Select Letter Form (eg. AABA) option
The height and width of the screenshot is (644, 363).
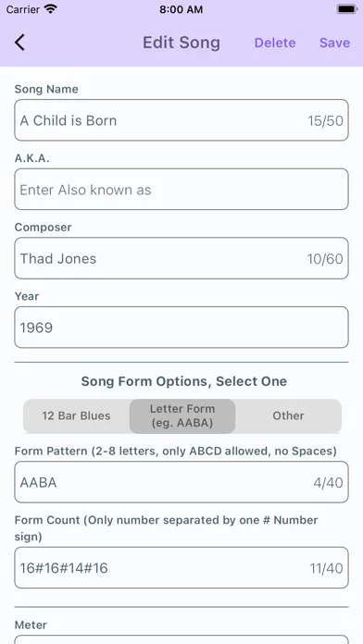tap(182, 415)
